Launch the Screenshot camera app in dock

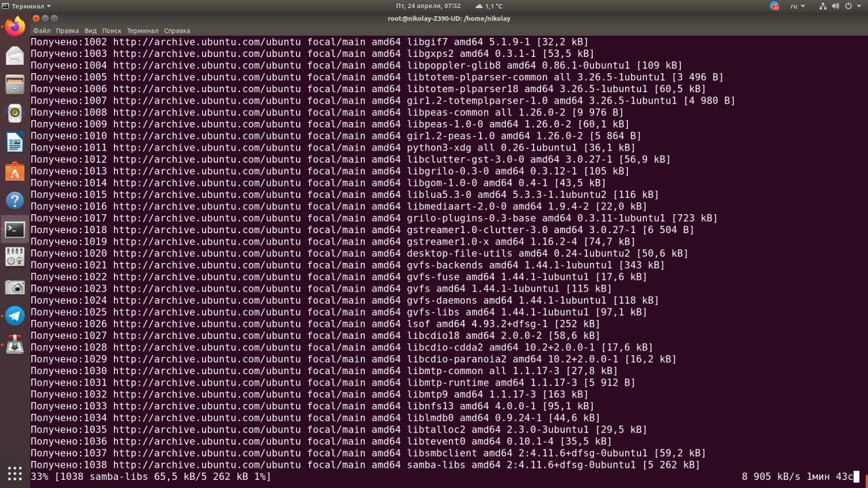coord(15,287)
